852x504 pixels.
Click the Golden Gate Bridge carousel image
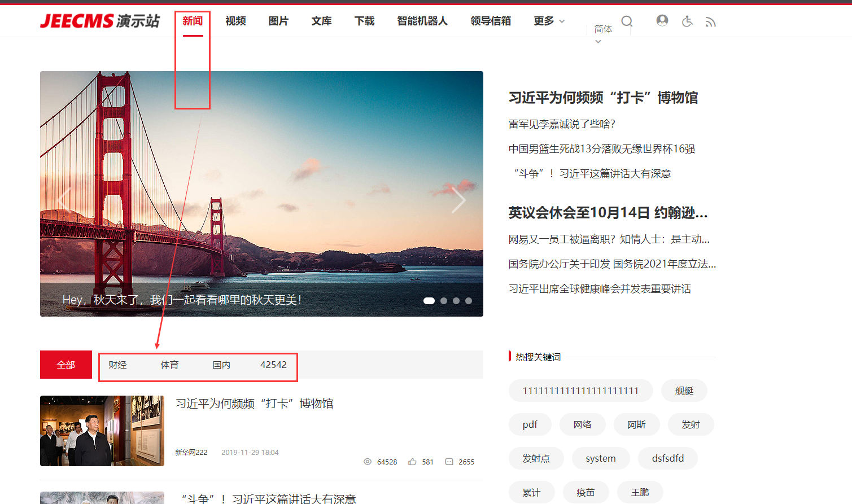tap(261, 194)
